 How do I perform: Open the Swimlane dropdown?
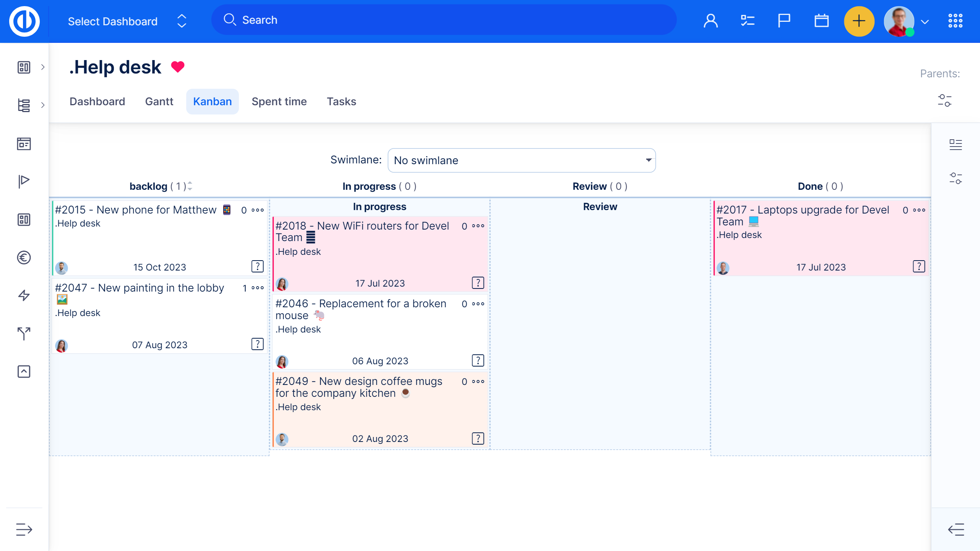tap(521, 160)
